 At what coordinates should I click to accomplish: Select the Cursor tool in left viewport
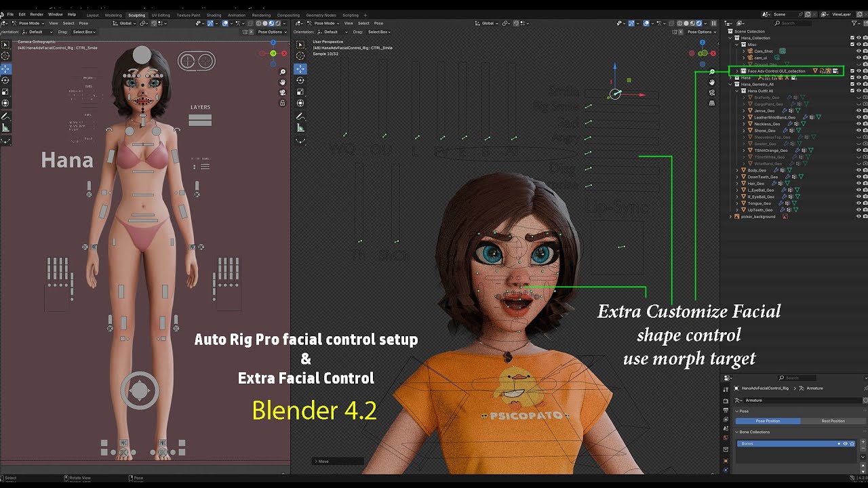click(x=5, y=56)
